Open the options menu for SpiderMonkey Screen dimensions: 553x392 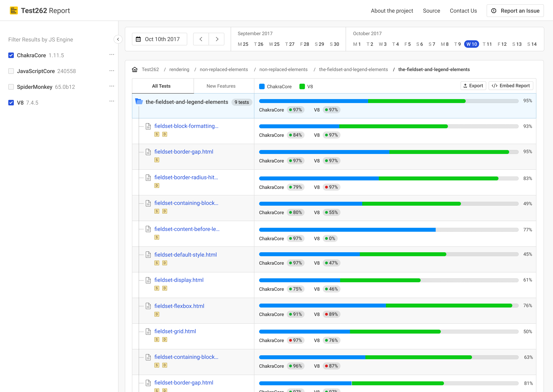(x=112, y=86)
